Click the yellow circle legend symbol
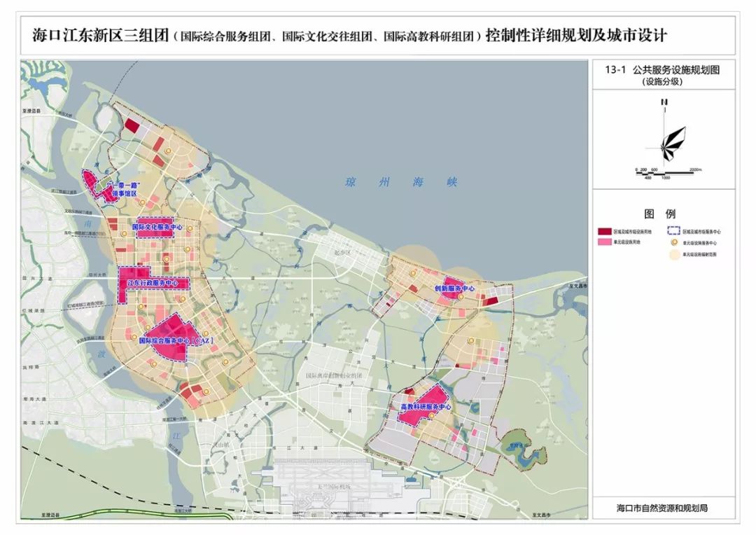This screenshot has width=756, height=535. [x=674, y=242]
